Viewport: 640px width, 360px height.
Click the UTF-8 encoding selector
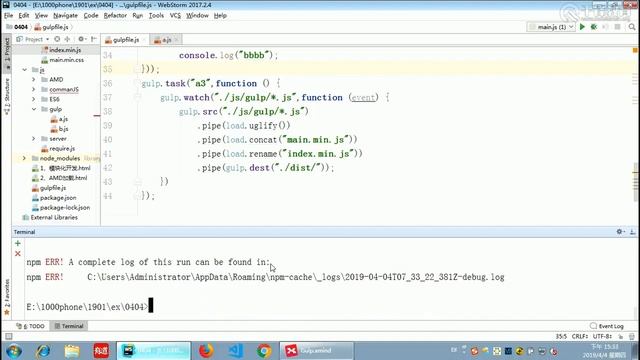(602, 336)
